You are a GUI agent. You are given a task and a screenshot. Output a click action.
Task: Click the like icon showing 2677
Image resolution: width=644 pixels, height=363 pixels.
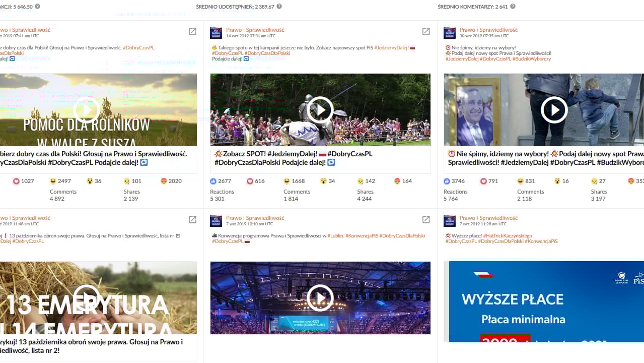[x=213, y=181]
